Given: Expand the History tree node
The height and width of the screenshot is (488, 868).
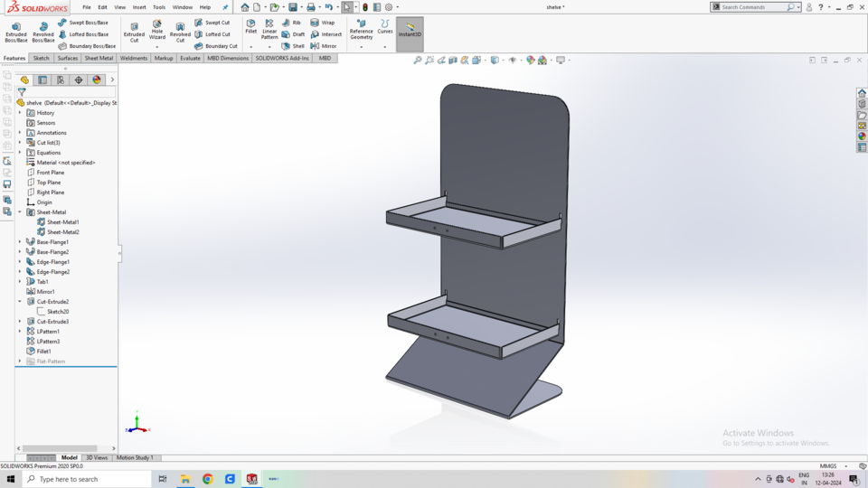Looking at the screenshot, I should [x=20, y=113].
